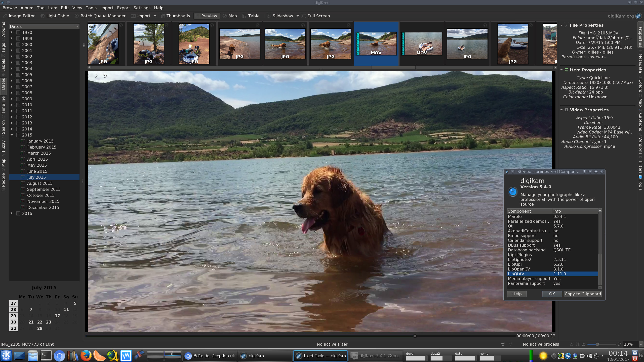Toggle the Captions sidebar panel
Image resolution: width=644 pixels, height=362 pixels.
640,123
